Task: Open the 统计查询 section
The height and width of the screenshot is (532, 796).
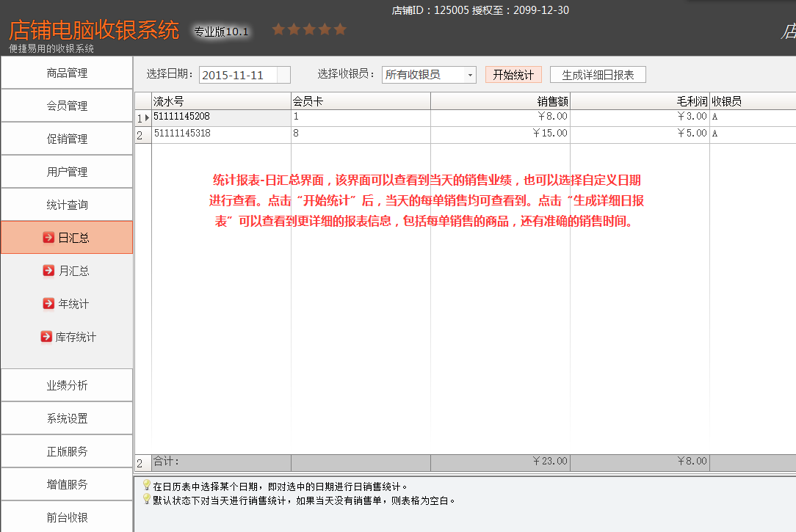Action: (x=67, y=205)
